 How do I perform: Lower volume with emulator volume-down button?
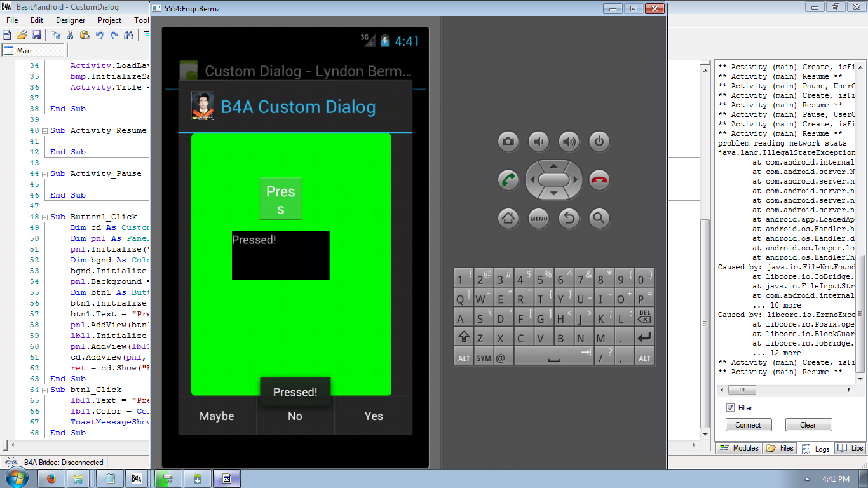pos(539,141)
